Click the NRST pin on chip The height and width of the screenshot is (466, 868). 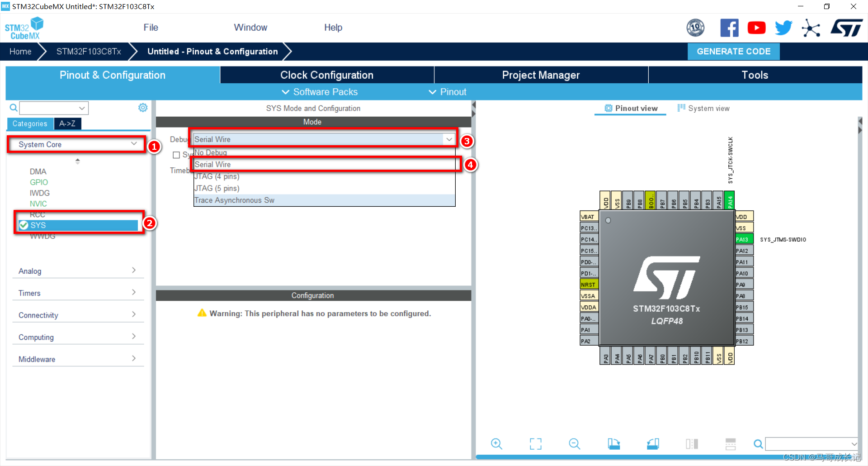[x=589, y=285]
